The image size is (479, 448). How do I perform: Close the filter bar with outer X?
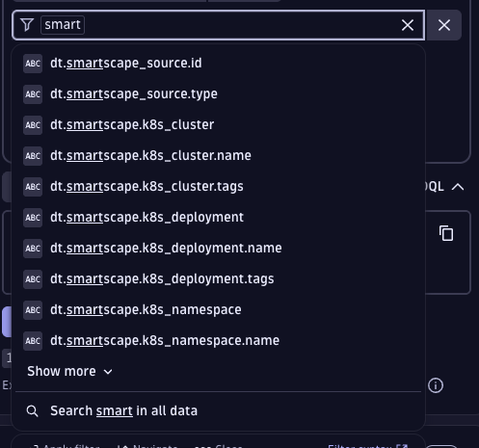click(x=444, y=25)
